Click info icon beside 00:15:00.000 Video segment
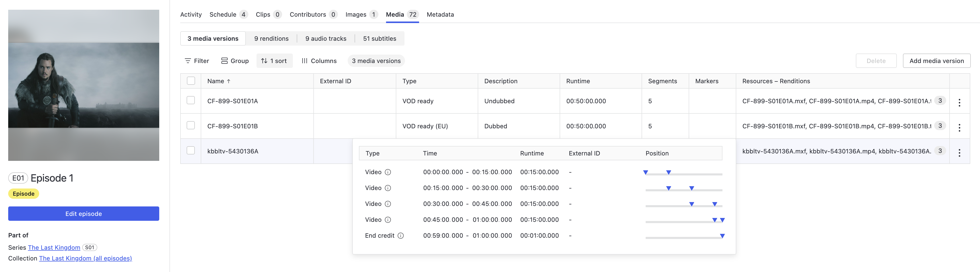Image resolution: width=980 pixels, height=272 pixels. tap(388, 188)
